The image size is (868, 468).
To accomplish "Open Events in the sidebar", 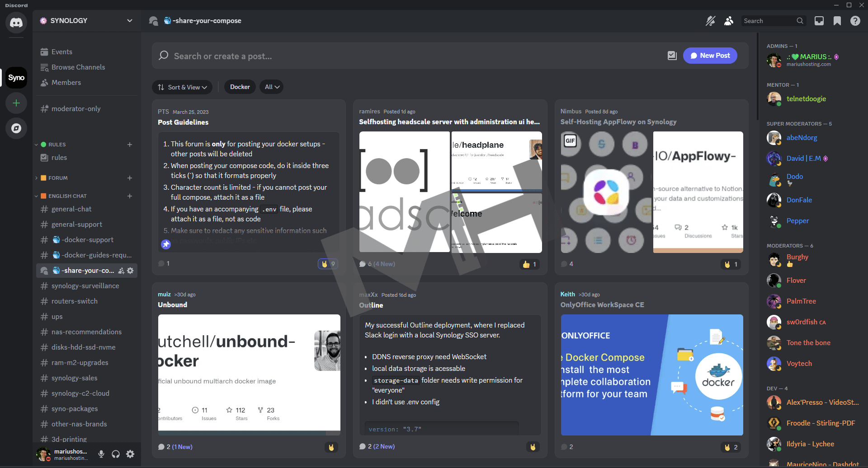I will 87,52.
